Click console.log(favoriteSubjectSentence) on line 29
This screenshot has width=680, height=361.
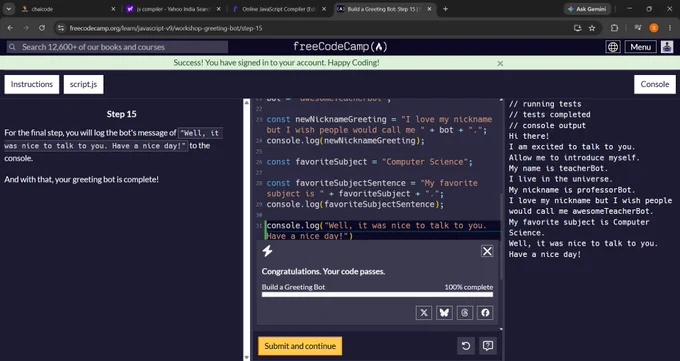coord(355,204)
